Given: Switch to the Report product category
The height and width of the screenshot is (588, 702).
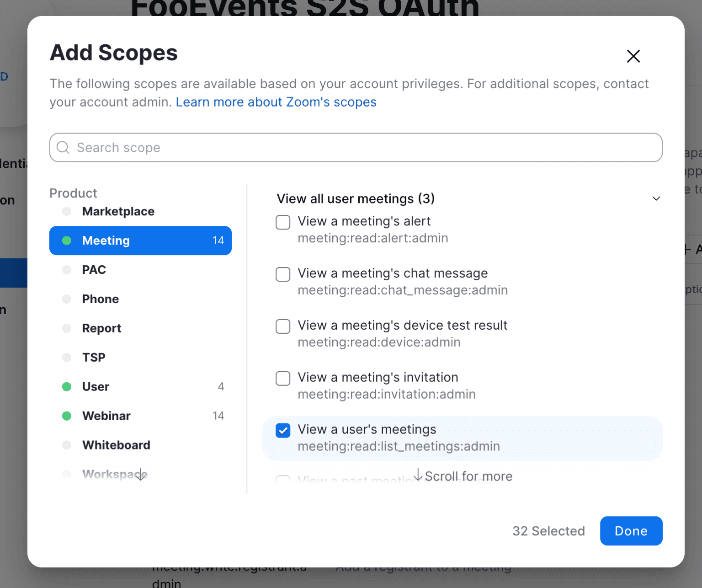Looking at the screenshot, I should pos(101,328).
